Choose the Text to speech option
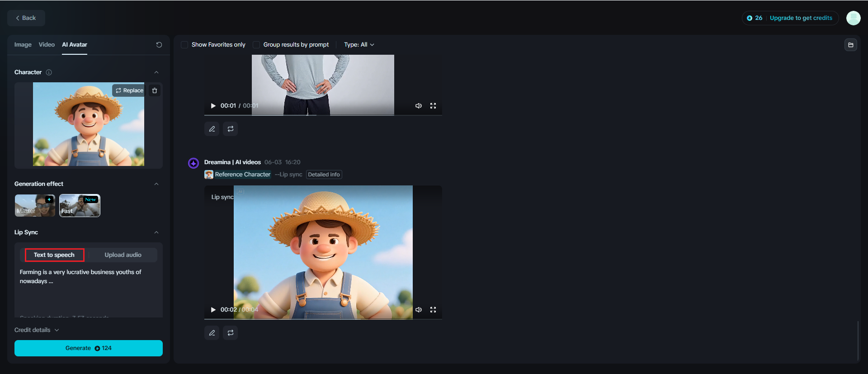 coord(54,255)
